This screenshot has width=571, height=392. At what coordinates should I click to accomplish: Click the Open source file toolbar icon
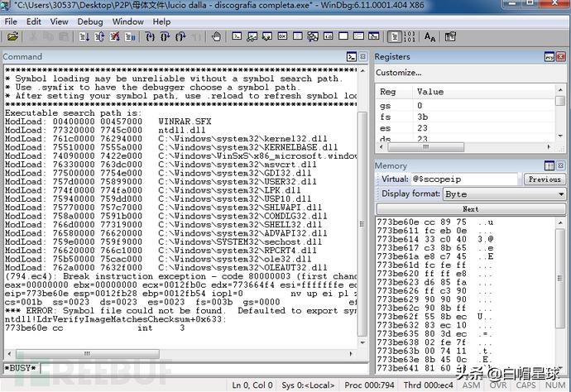(x=13, y=36)
